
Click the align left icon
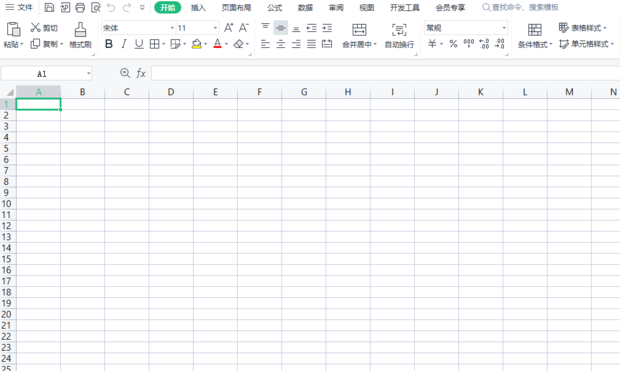pyautogui.click(x=265, y=44)
